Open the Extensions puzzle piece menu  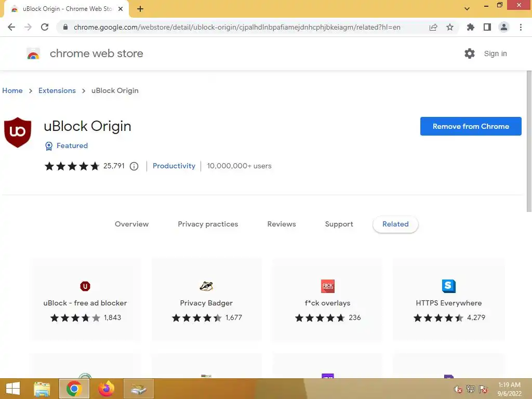[470, 27]
